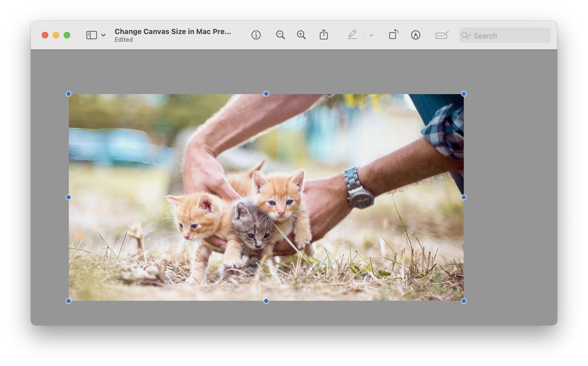This screenshot has width=588, height=366.
Task: Select the Highlight pen tool
Action: 352,35
